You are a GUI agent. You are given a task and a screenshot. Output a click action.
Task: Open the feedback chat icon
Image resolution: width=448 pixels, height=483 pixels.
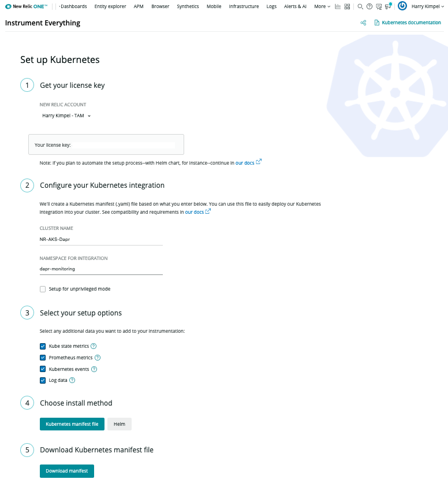point(378,6)
